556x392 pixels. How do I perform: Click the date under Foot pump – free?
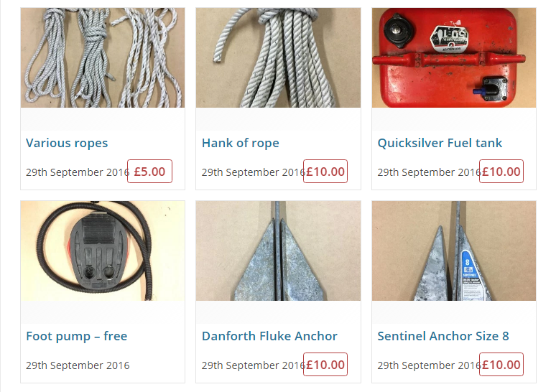coord(78,365)
